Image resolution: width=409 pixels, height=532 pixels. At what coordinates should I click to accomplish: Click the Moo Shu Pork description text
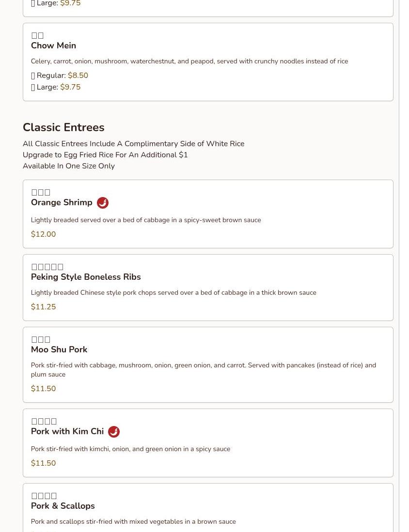coord(204,370)
